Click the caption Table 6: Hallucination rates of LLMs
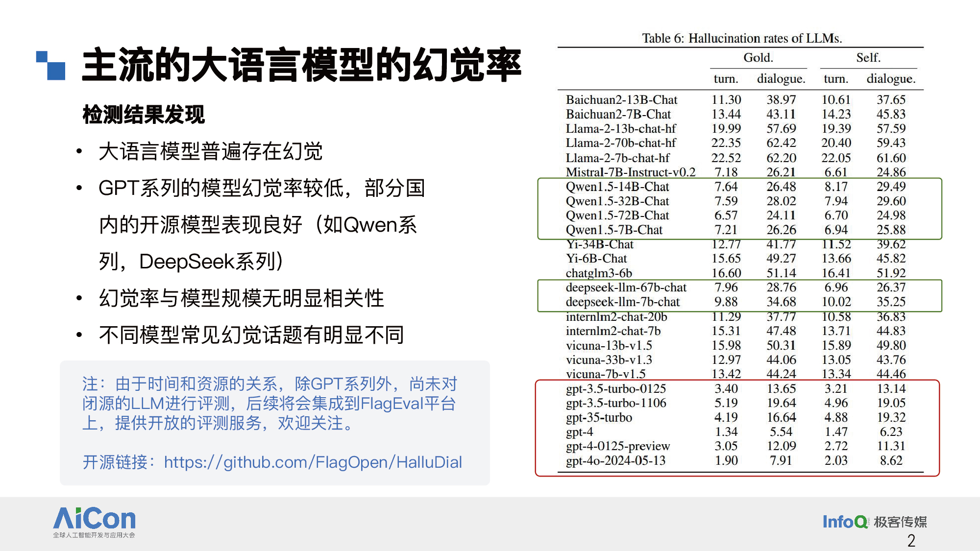 point(742,38)
